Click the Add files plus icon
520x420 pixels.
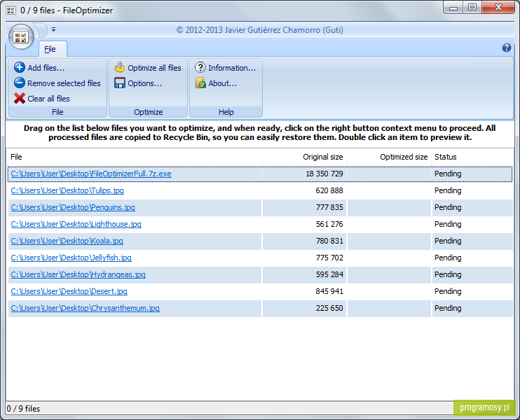pos(19,67)
